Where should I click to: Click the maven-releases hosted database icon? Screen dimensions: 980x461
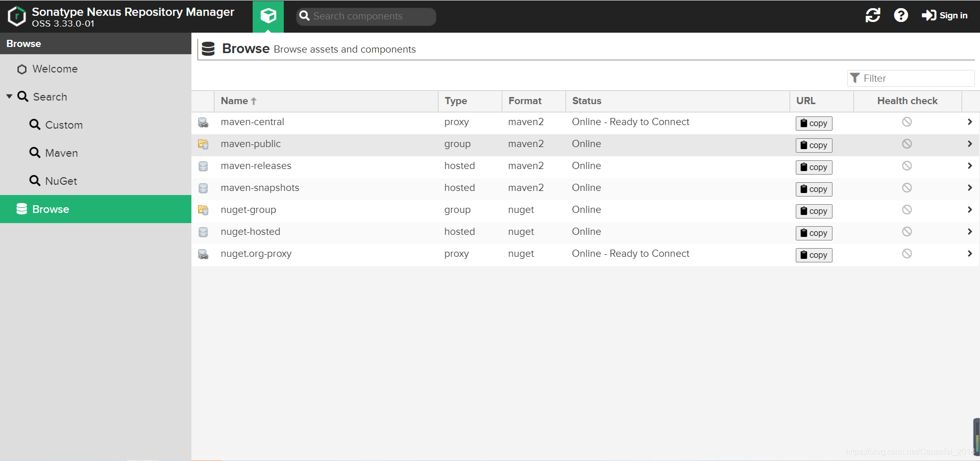203,166
